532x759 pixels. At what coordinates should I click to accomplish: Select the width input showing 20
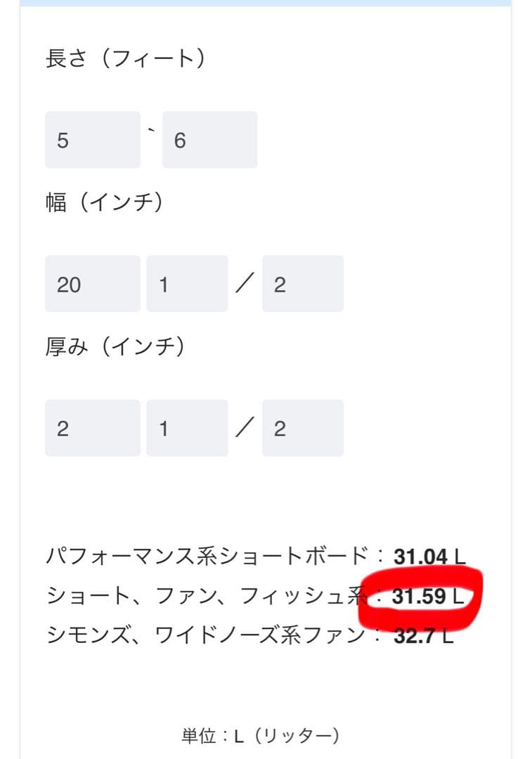tap(92, 283)
